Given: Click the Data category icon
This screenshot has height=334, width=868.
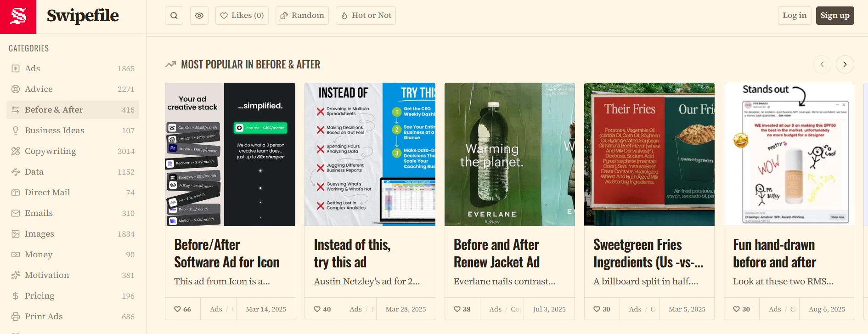Looking at the screenshot, I should point(16,172).
